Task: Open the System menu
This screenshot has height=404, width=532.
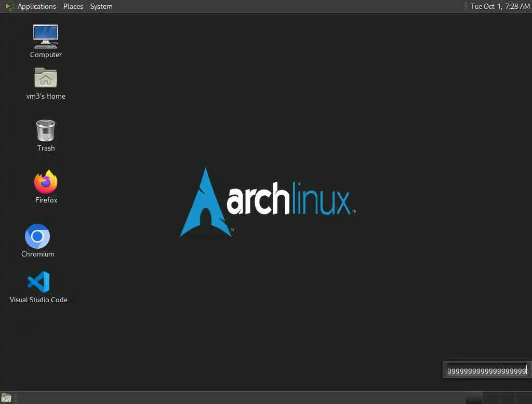Action: tap(101, 6)
